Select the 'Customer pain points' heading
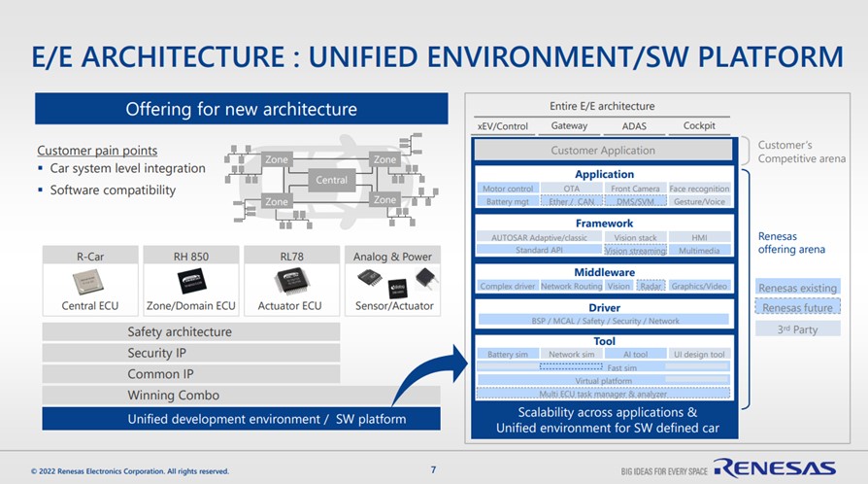868x484 pixels. pyautogui.click(x=97, y=151)
